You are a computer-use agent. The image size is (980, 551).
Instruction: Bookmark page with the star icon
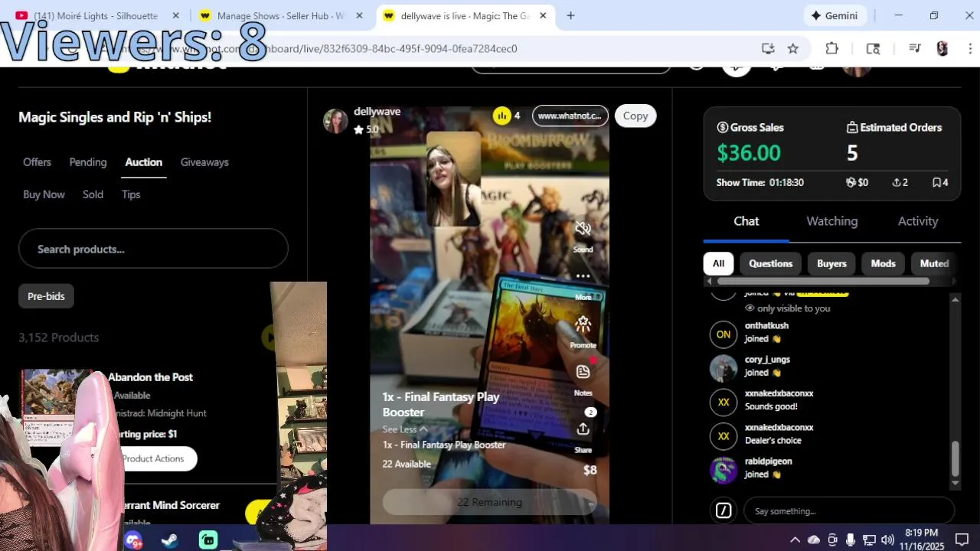click(793, 48)
